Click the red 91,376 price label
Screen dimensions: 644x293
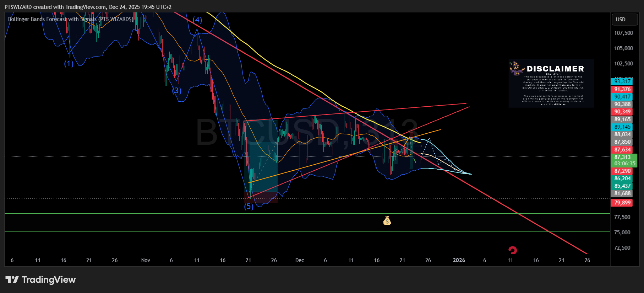(x=622, y=89)
